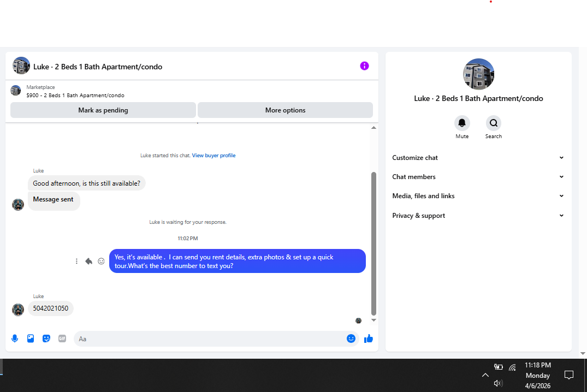The width and height of the screenshot is (587, 392).
Task: Open the sticker picker icon
Action: [x=46, y=339]
